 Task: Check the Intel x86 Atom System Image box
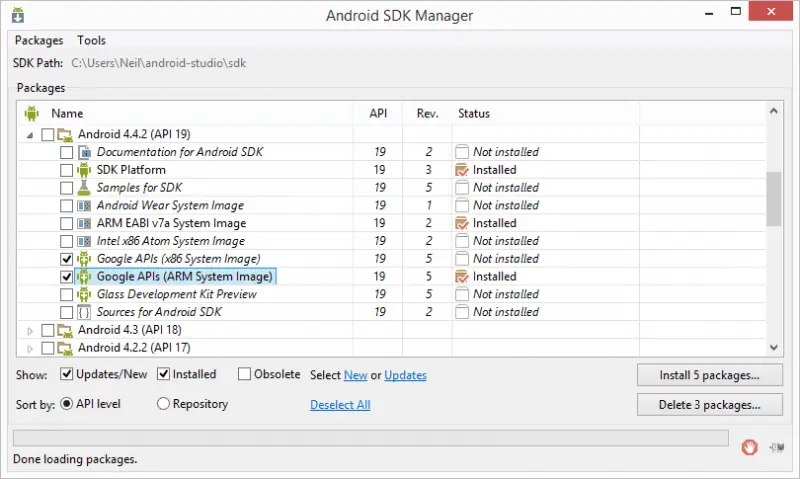[66, 241]
